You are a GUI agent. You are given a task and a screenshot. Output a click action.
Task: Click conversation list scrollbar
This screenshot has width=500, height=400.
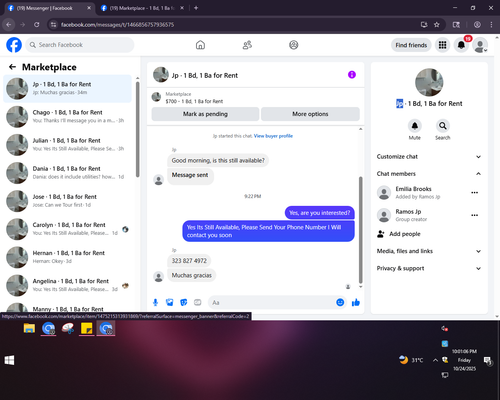[138, 129]
